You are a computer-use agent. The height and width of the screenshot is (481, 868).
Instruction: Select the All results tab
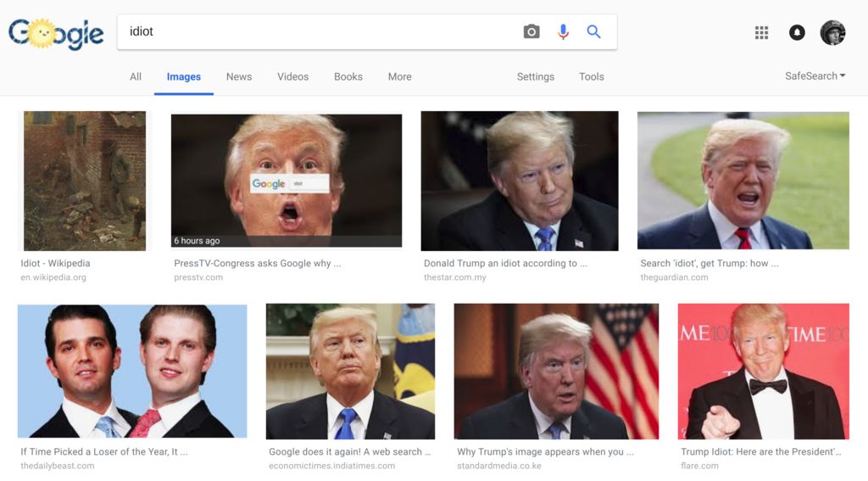click(x=136, y=76)
